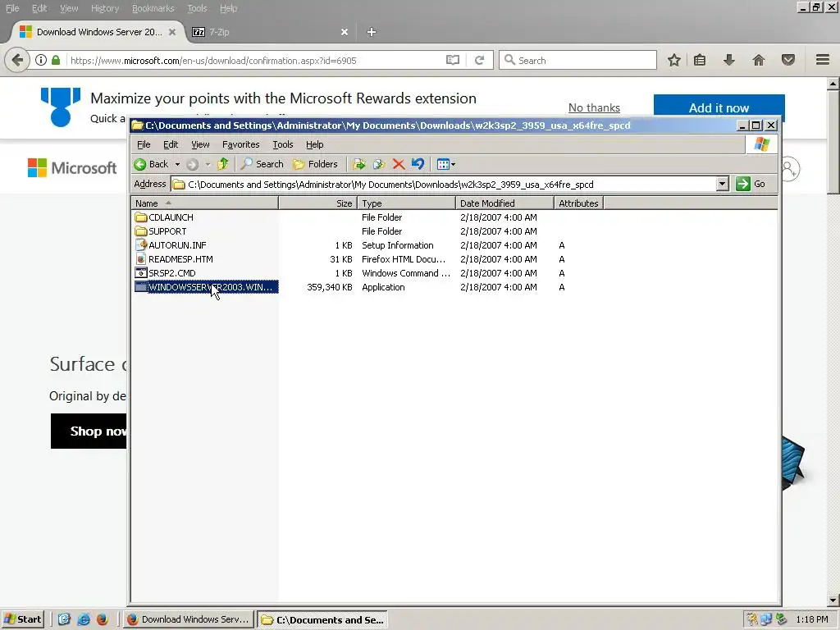Click the Windows Start button
The width and height of the screenshot is (840, 630).
22,619
